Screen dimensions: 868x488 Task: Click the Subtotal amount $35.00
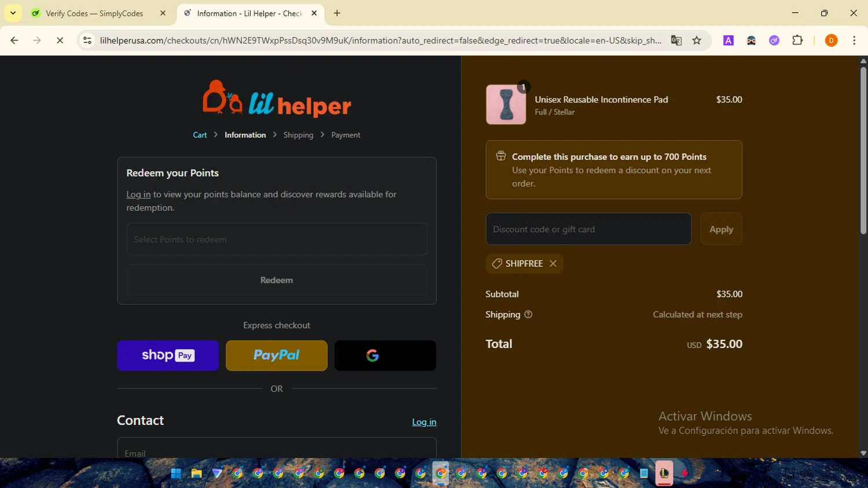(729, 294)
